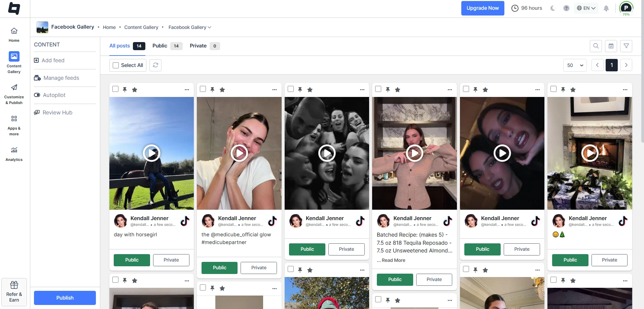Star the medicube glow post
Screen dimensions: 644x309
[222, 90]
